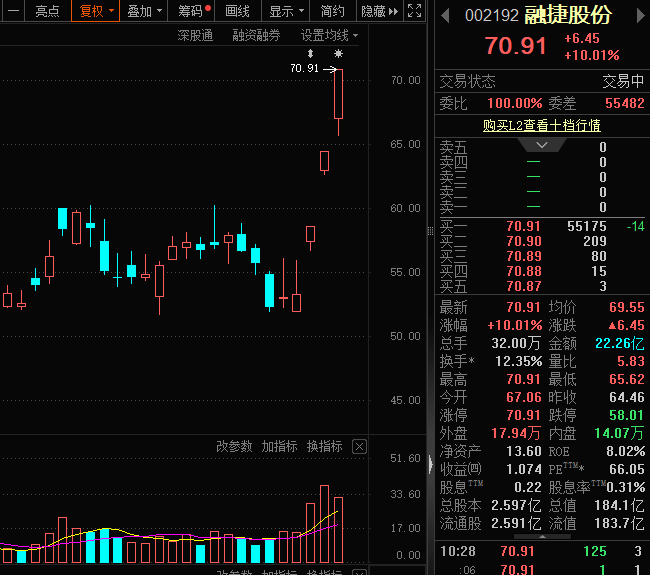Click the 70.91 high price label on chart
The height and width of the screenshot is (575, 650).
tap(304, 68)
